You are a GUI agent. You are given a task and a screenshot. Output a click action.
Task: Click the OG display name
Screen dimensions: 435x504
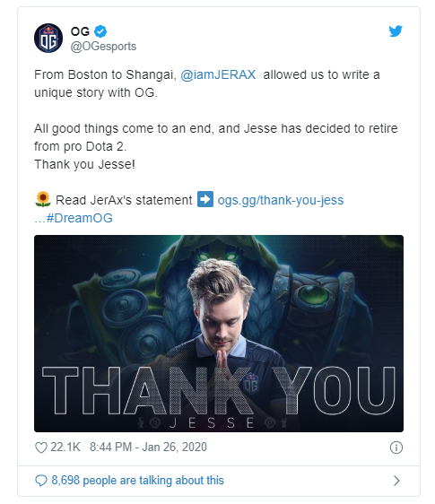pyautogui.click(x=80, y=31)
